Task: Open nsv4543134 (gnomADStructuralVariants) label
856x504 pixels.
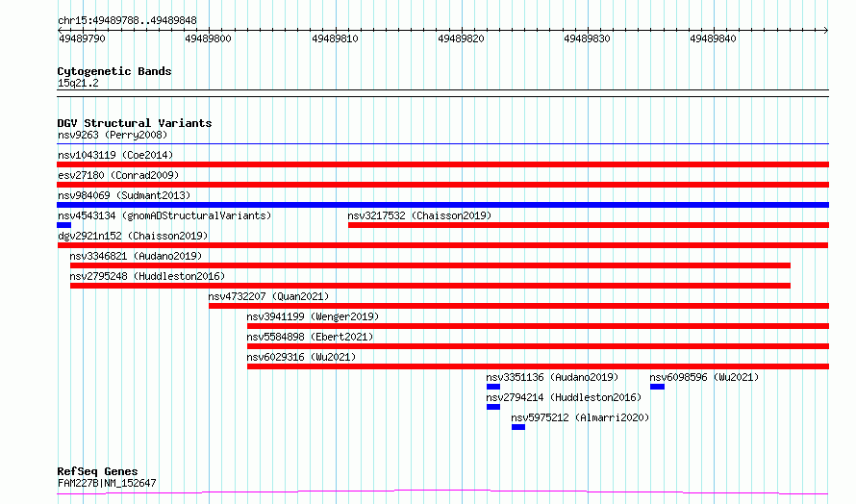Action: pyautogui.click(x=164, y=215)
